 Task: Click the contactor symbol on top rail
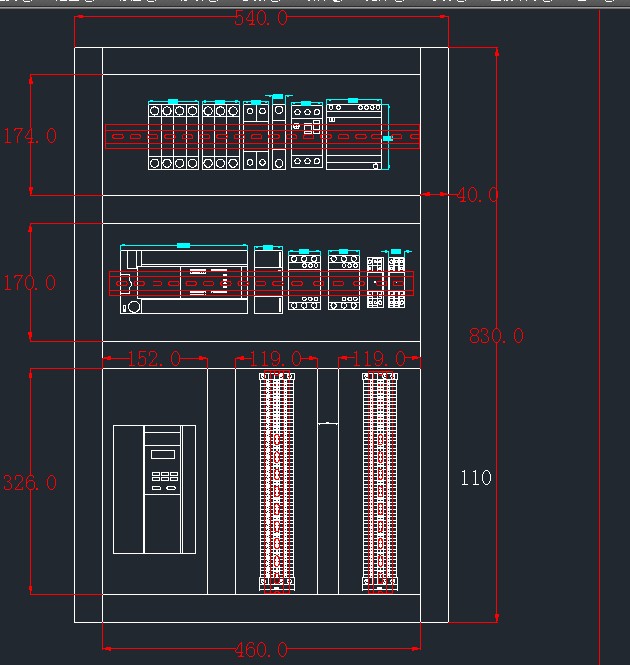305,135
